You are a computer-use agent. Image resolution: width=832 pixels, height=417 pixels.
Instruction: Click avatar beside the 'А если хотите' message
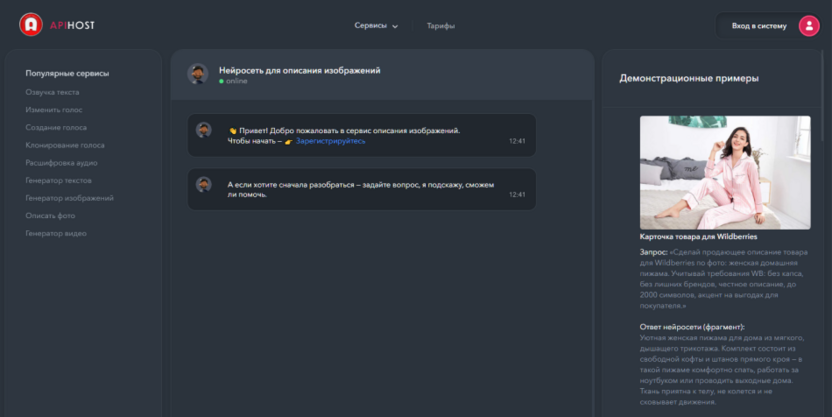(x=204, y=185)
